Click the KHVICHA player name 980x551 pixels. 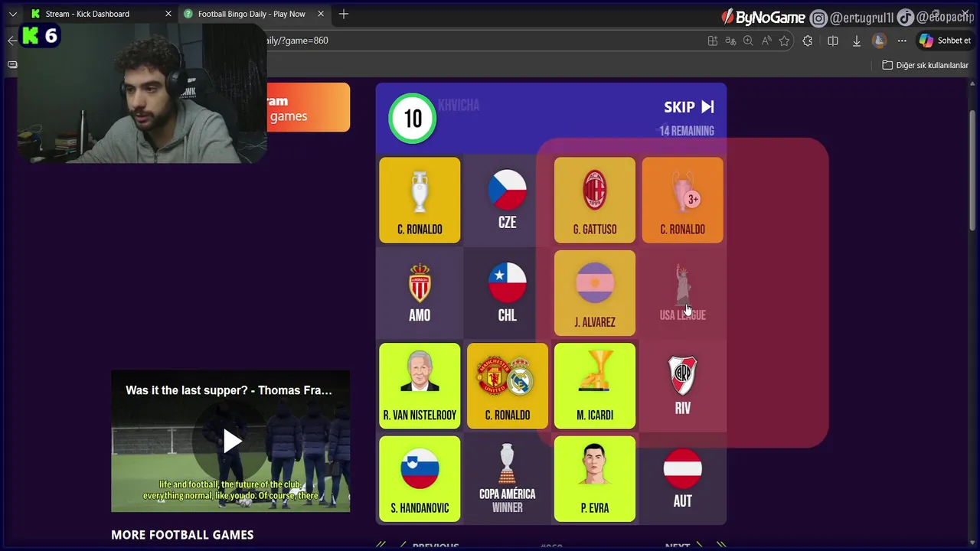(x=459, y=106)
